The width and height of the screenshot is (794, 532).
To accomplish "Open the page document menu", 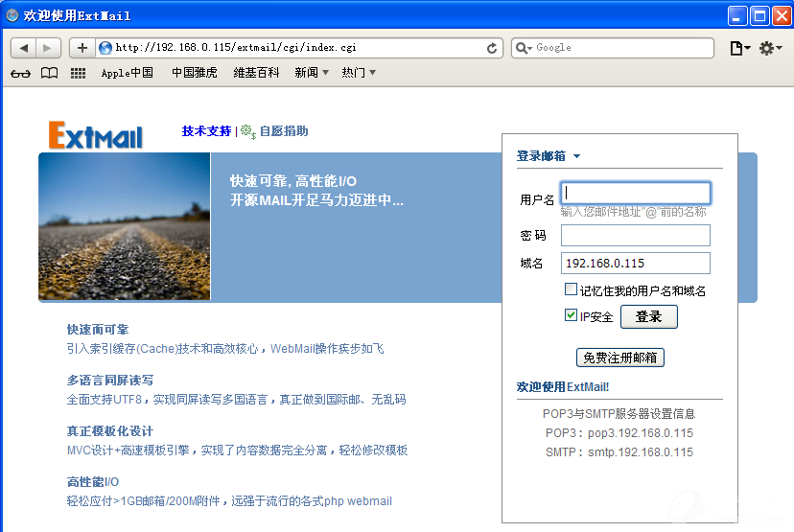I will [x=739, y=48].
